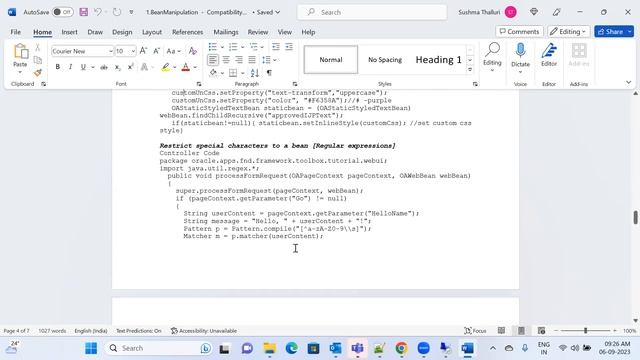Open Editing find and replace group

coord(492,57)
